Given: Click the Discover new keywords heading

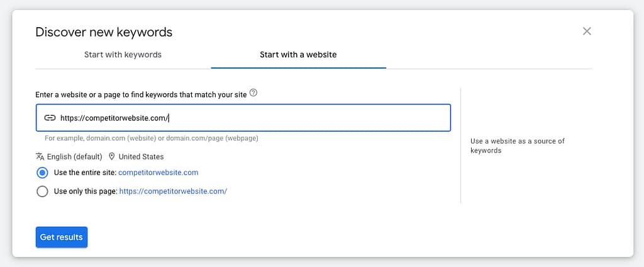Looking at the screenshot, I should point(104,32).
